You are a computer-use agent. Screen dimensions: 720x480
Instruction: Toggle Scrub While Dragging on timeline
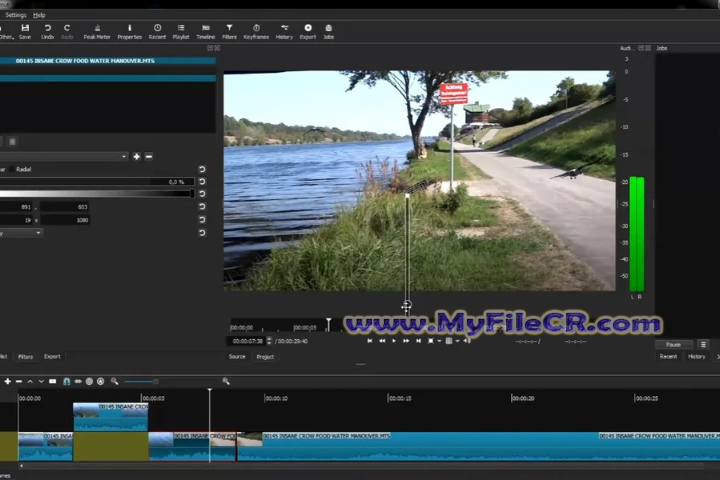(x=78, y=381)
